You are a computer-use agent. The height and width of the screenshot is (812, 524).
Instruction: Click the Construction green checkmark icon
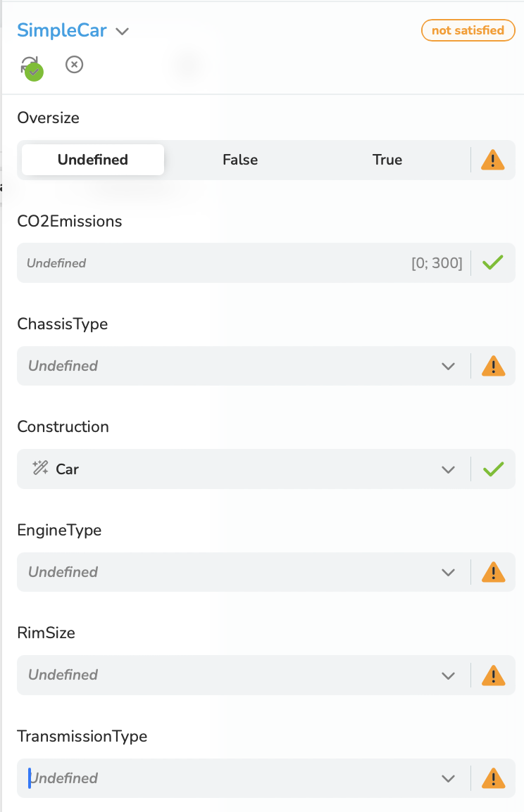(493, 469)
